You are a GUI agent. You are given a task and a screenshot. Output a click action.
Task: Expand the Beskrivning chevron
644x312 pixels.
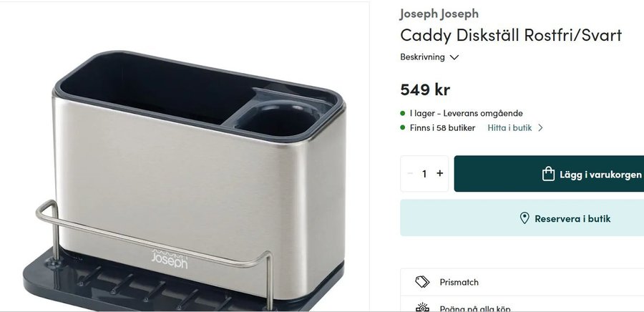[x=454, y=57]
